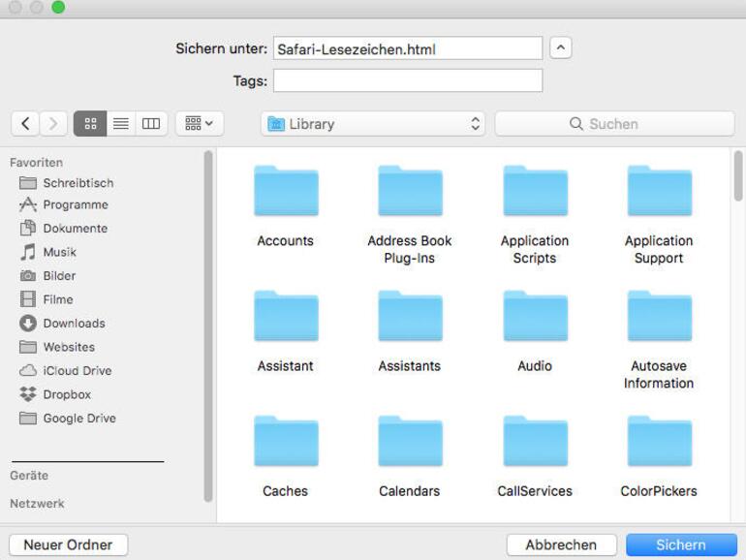Open Google Drive in the sidebar
The image size is (746, 560).
tap(68, 419)
